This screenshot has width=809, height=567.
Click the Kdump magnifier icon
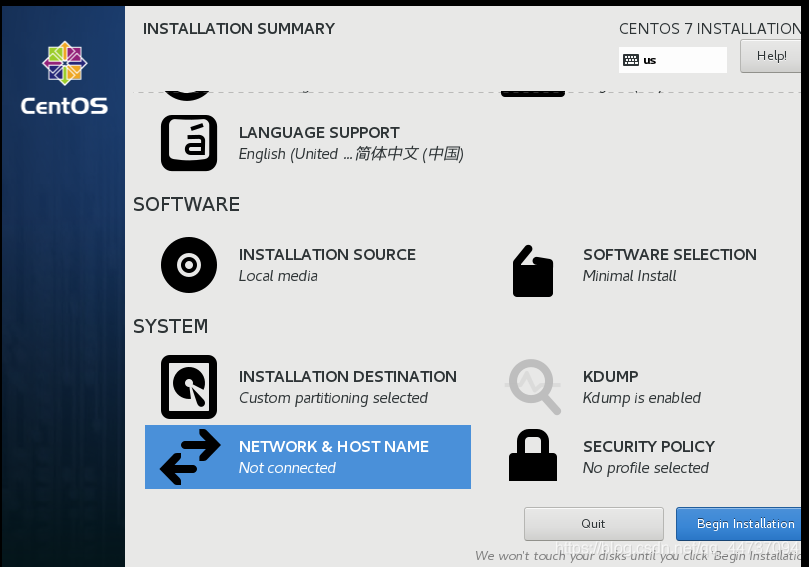(x=533, y=387)
